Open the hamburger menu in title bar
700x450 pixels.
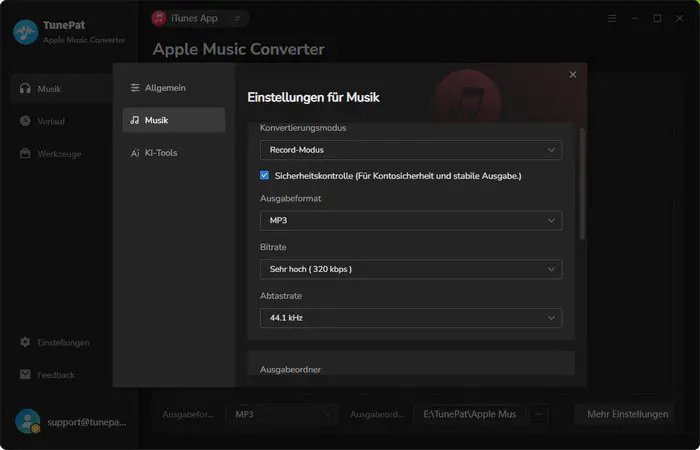pyautogui.click(x=612, y=18)
